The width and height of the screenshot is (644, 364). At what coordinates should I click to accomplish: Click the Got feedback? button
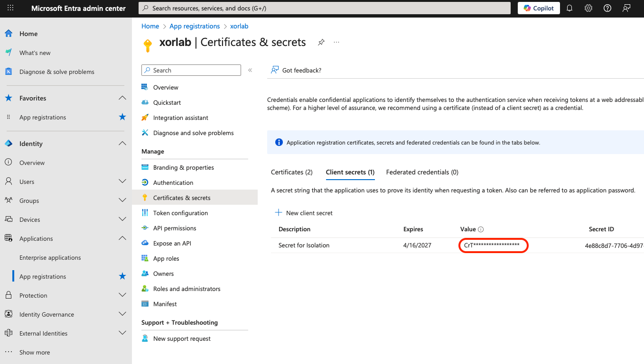(x=296, y=70)
